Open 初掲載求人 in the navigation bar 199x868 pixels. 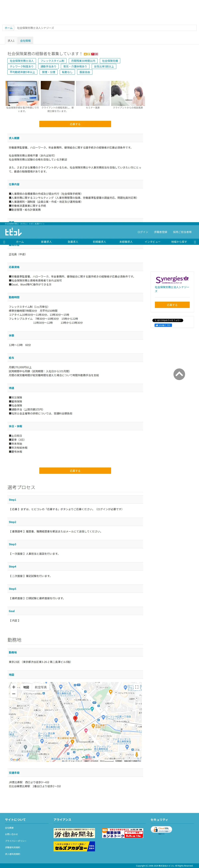click(x=99, y=242)
